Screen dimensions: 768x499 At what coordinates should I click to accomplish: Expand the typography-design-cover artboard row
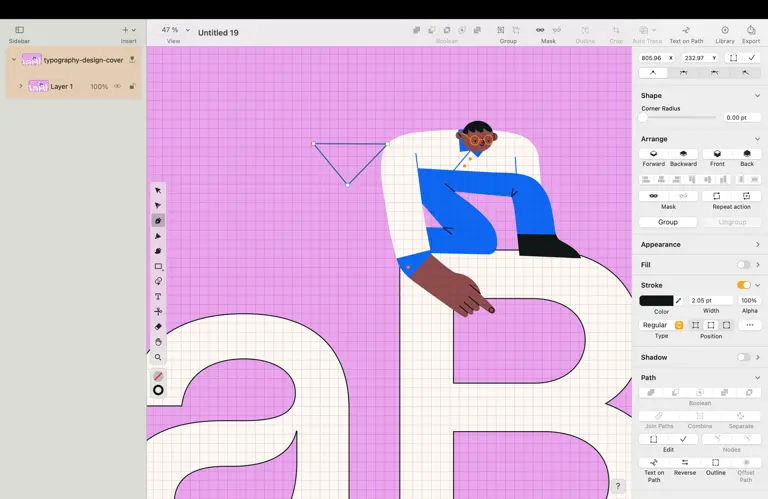(x=14, y=60)
